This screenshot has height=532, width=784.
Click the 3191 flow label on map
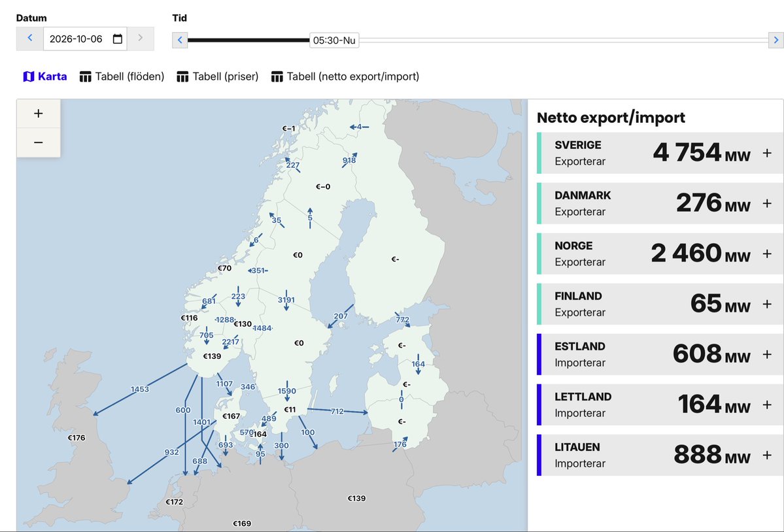point(286,300)
